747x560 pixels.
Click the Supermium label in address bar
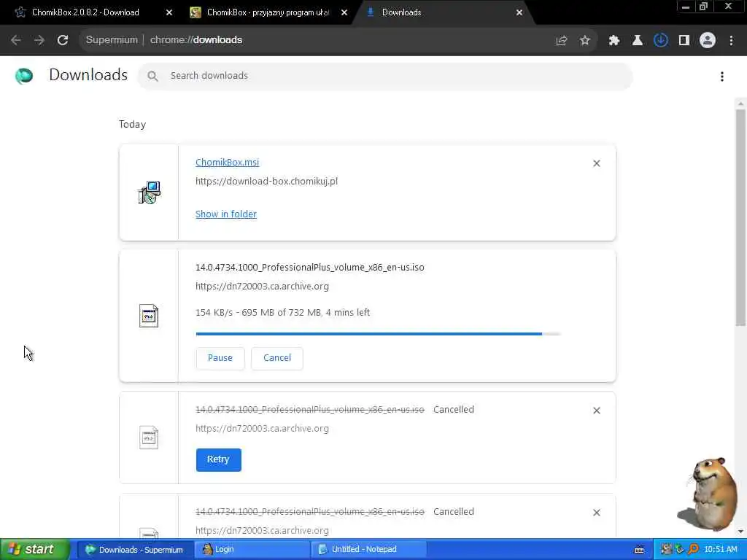[x=112, y=40]
